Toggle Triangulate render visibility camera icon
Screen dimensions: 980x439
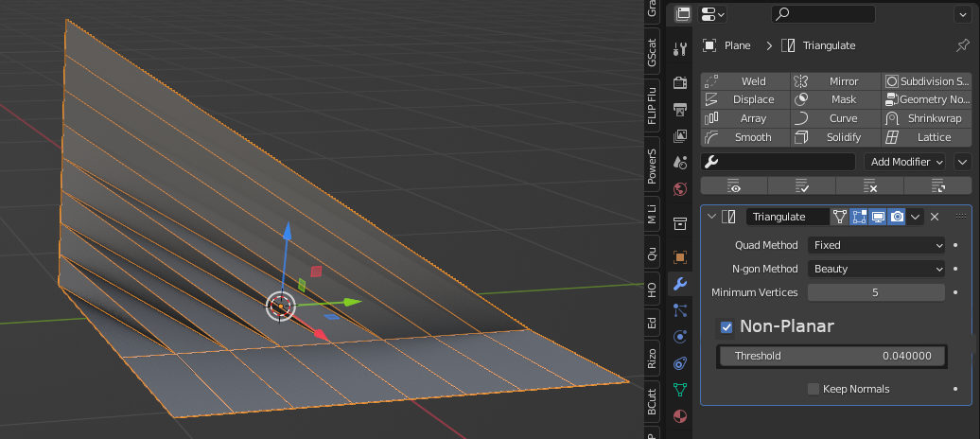pos(897,217)
